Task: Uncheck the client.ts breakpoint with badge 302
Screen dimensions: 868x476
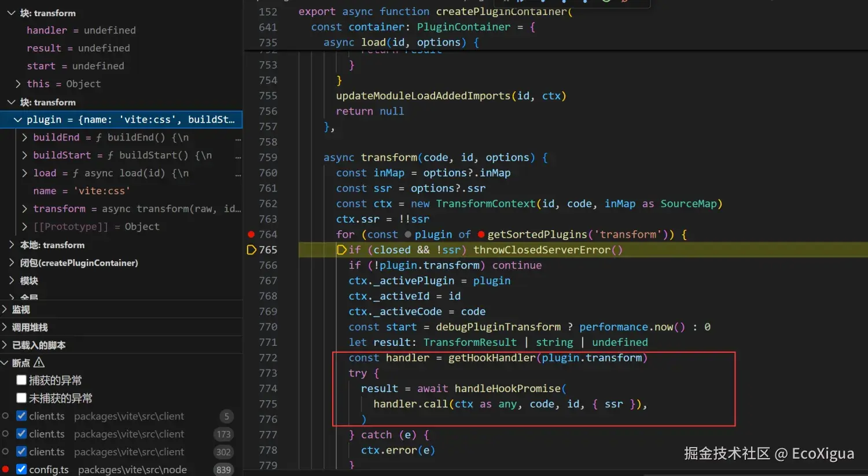Action: pyautogui.click(x=21, y=452)
